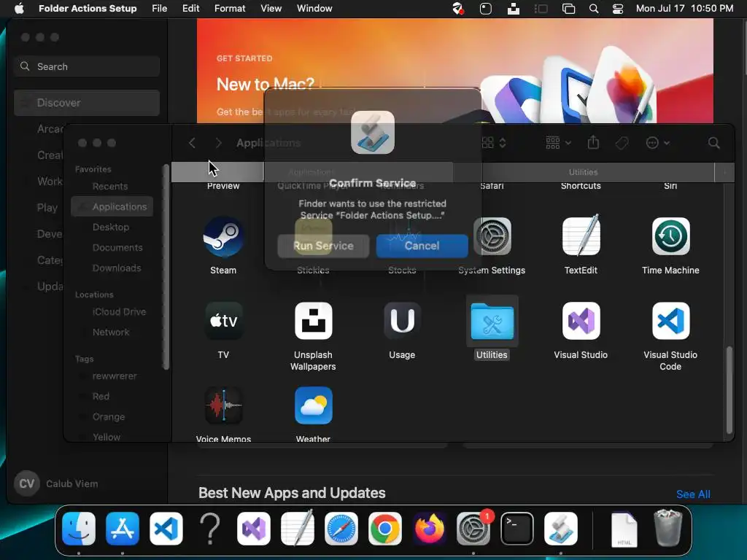Open Visual Studio Code app in Finder
This screenshot has width=747, height=560.
click(670, 321)
